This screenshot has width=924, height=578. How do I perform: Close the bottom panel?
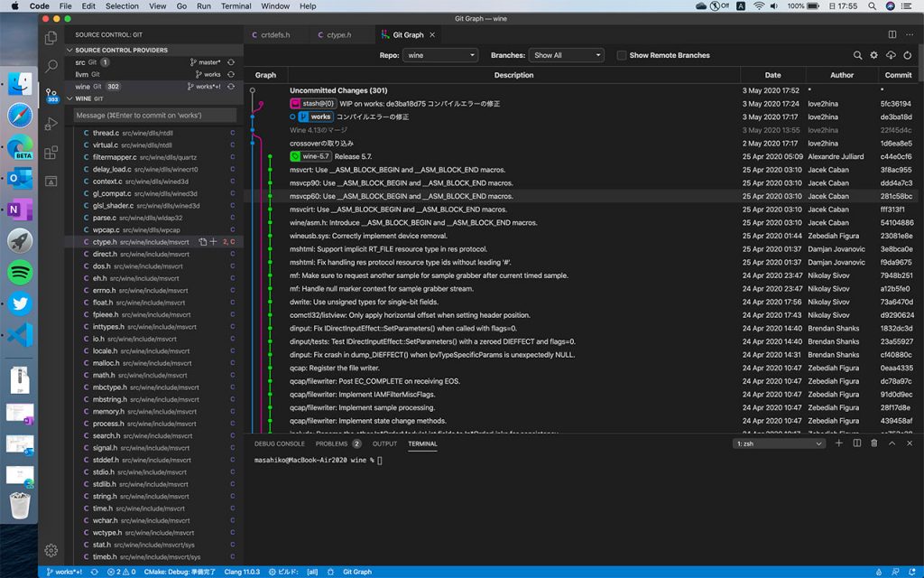(910, 443)
